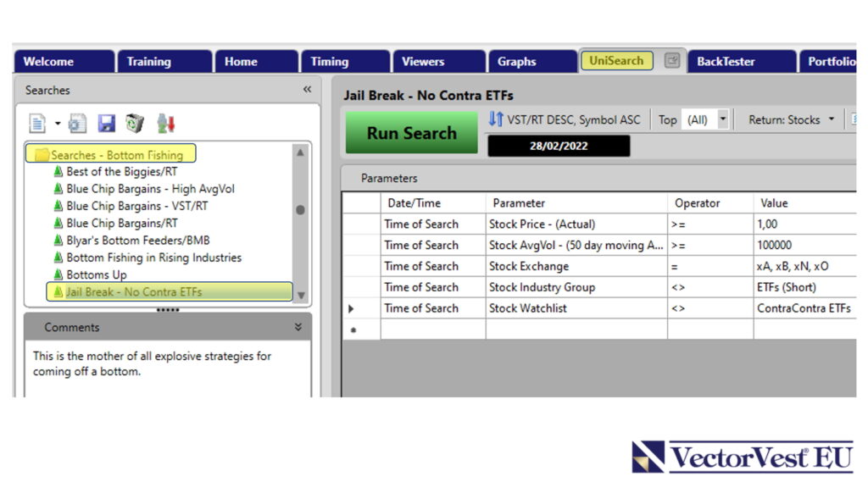Open the VST/RT DESC sort settings
This screenshot has height=482, width=868.
[x=574, y=119]
